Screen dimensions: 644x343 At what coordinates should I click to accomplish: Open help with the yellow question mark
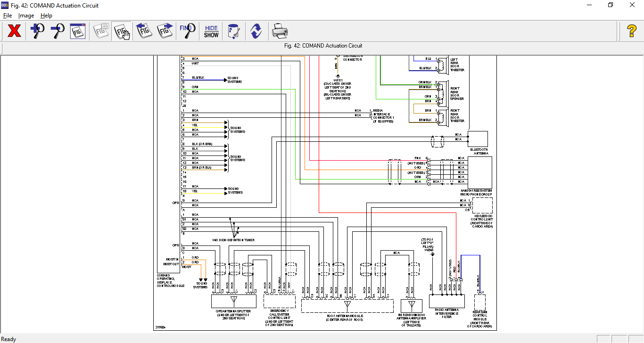click(632, 31)
